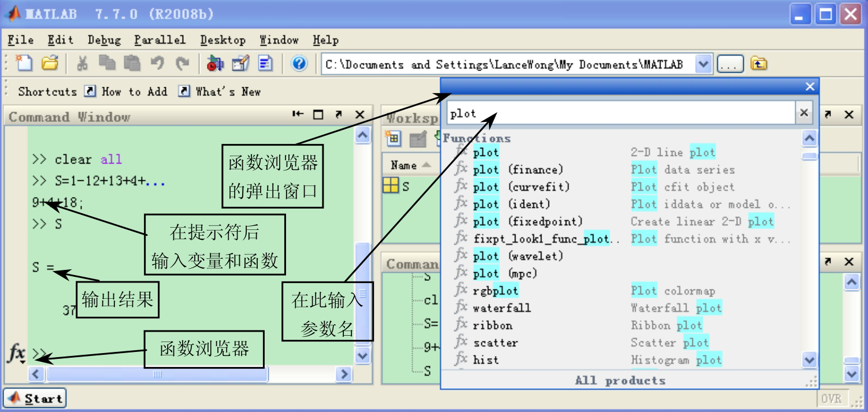
Task: Close the Workspace panel
Action: [x=848, y=115]
